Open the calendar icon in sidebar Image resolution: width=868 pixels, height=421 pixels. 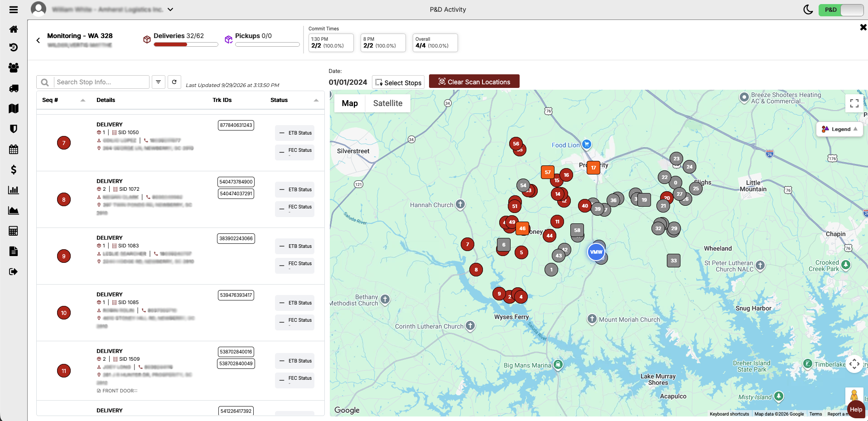[x=14, y=149]
